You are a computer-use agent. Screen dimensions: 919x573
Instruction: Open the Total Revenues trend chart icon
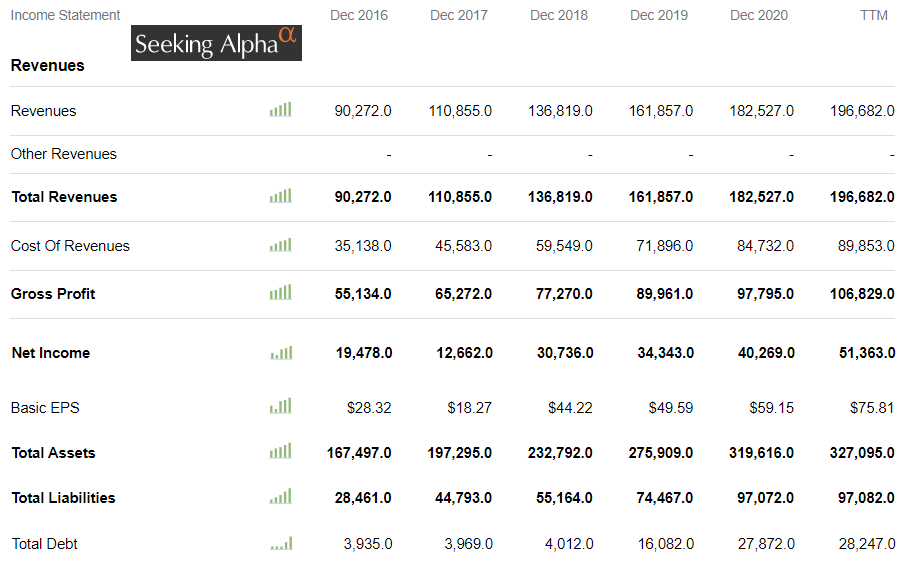281,197
